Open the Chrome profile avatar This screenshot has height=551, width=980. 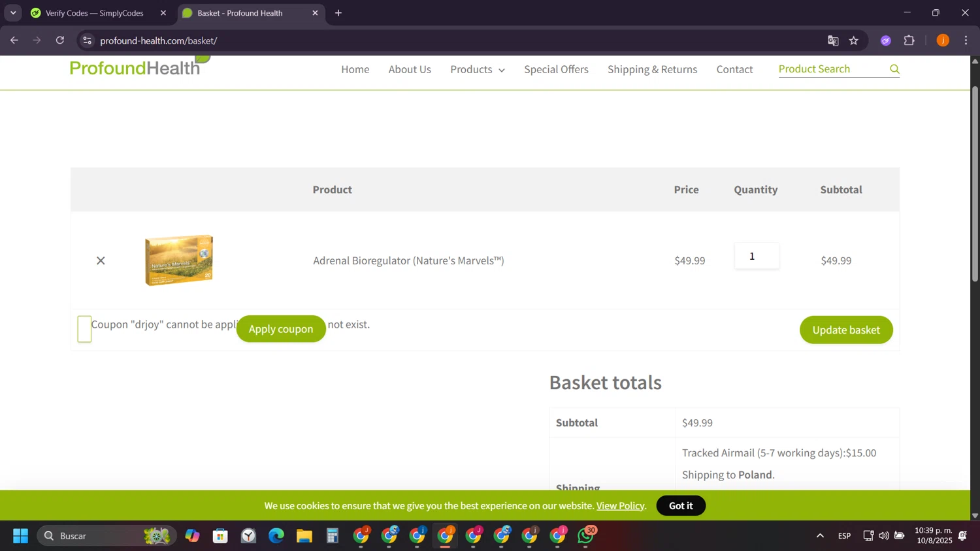[943, 40]
